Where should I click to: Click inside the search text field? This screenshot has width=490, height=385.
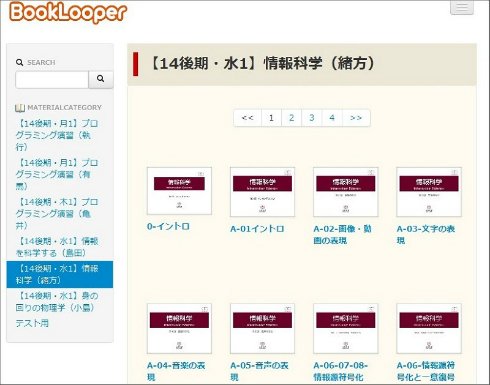(52, 79)
